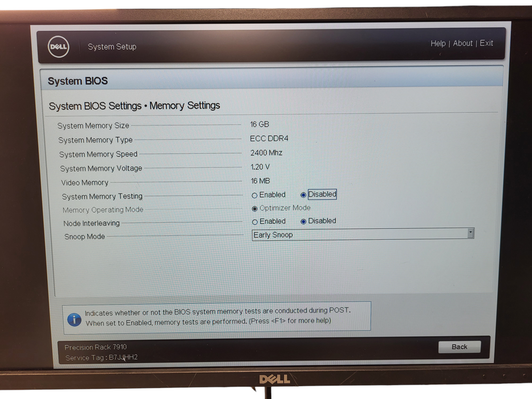Click the 2400 Mhz speed value
This screenshot has height=399, width=532.
(x=266, y=153)
